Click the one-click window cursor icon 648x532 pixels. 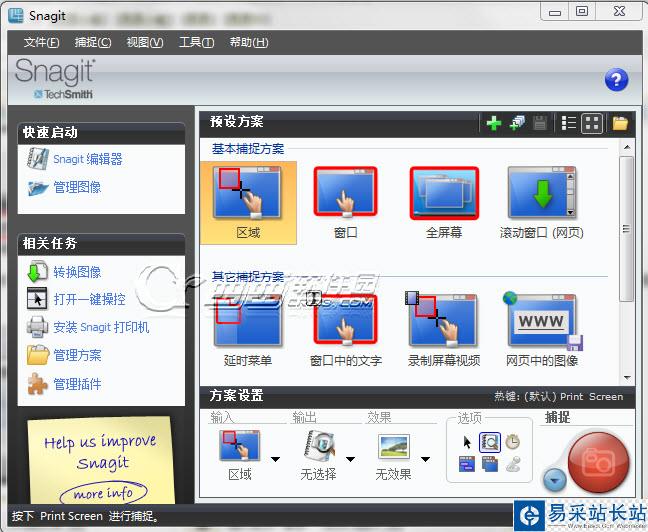coord(37,298)
